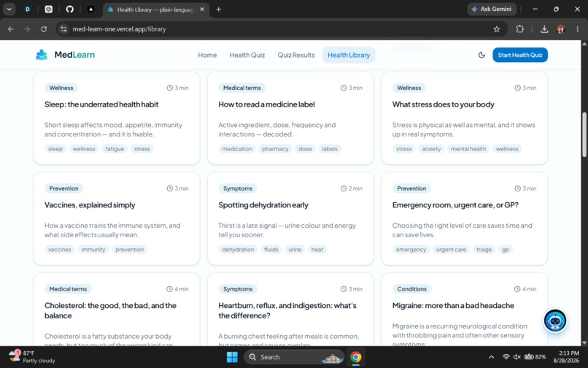Click the mental health tag
The image size is (588, 368).
(x=468, y=149)
